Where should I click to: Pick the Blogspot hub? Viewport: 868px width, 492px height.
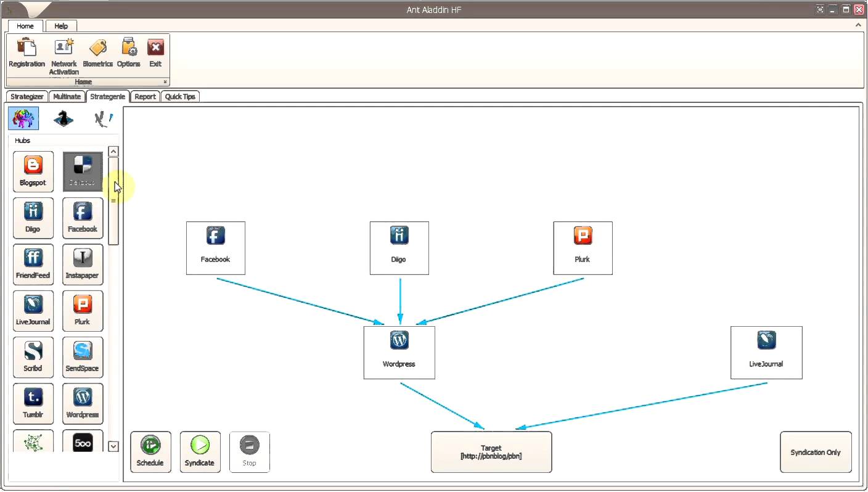click(x=33, y=171)
